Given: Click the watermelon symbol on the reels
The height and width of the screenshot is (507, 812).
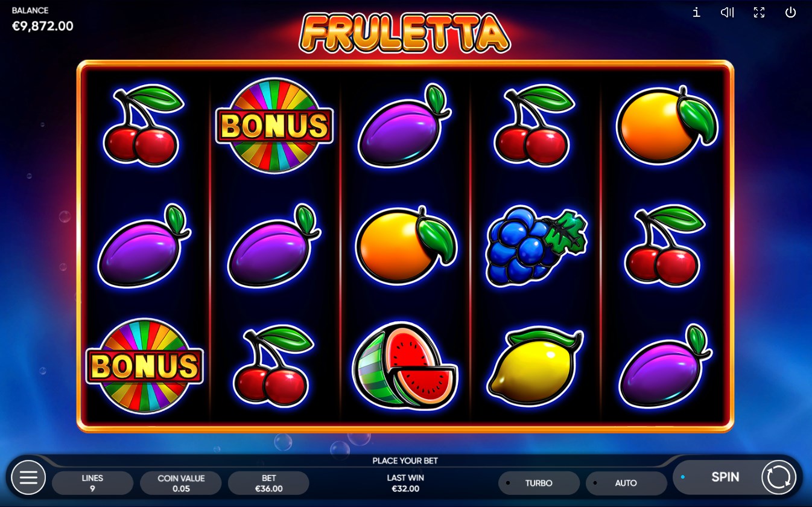Looking at the screenshot, I should click(x=405, y=366).
